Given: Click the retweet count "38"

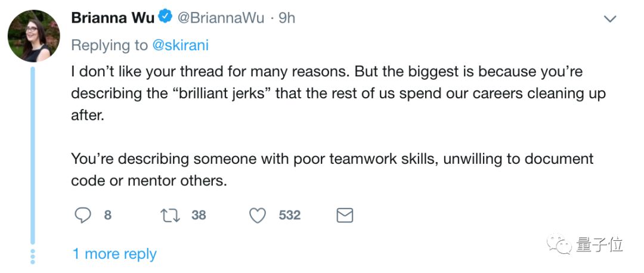Looking at the screenshot, I should (199, 215).
